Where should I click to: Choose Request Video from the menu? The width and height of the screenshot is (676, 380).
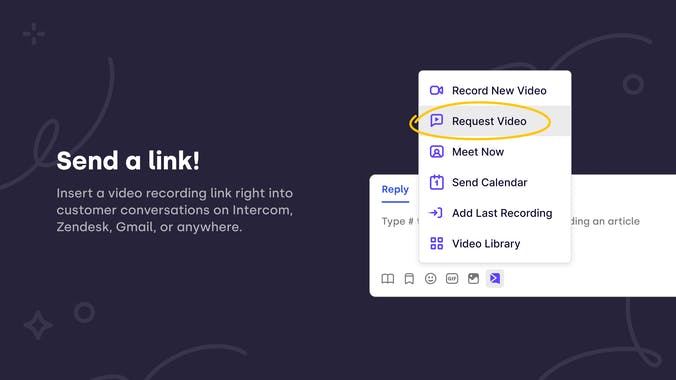pyautogui.click(x=494, y=121)
